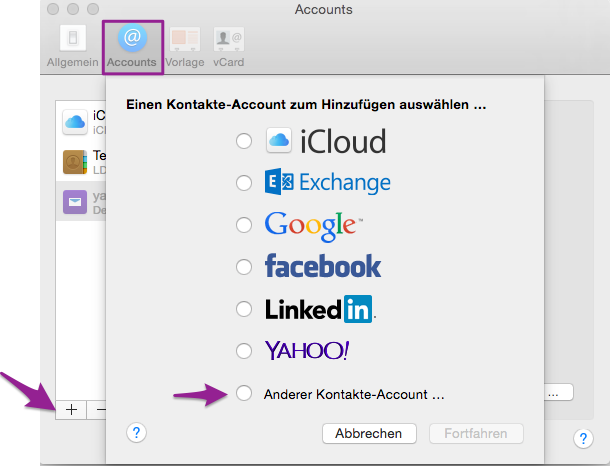Select the iCloud account in sidebar list
Viewport: 610px width, 466px height.
point(83,122)
